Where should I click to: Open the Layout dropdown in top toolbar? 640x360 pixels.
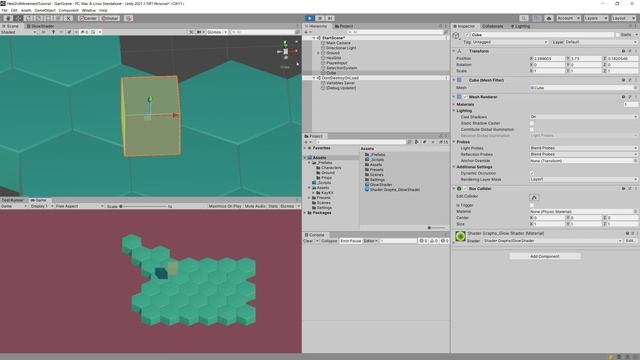pyautogui.click(x=623, y=18)
